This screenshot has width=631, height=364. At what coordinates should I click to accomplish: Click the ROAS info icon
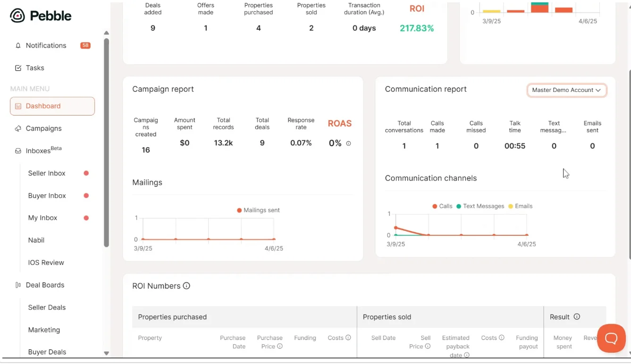pos(348,143)
